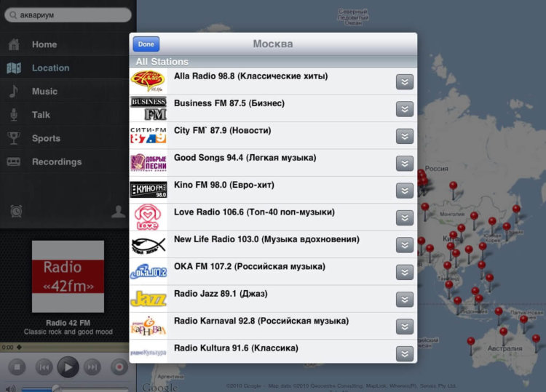Open the user profile icon
The width and height of the screenshot is (546, 392).
[119, 212]
